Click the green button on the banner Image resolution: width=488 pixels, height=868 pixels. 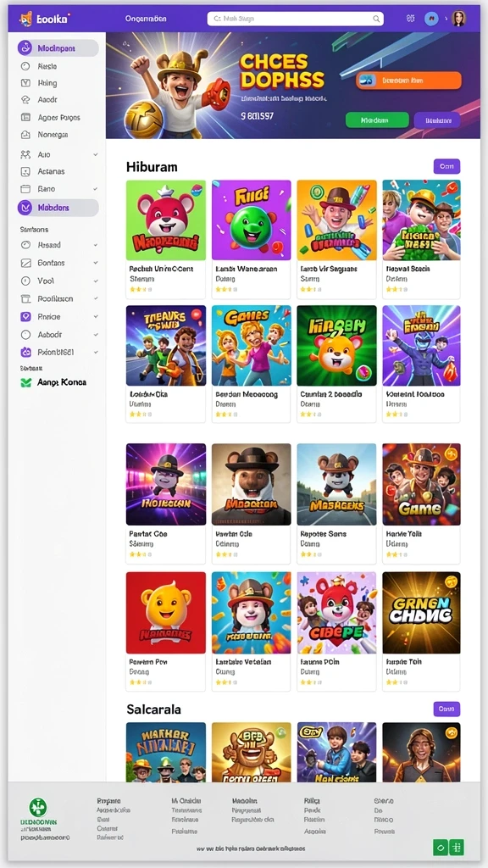(377, 120)
